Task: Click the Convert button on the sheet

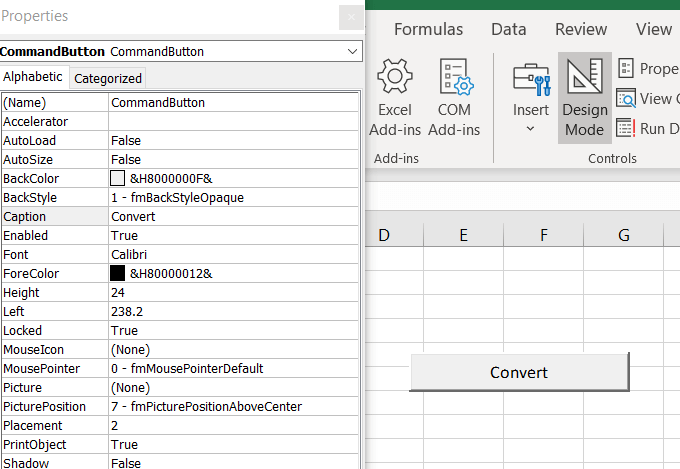Action: pos(519,372)
